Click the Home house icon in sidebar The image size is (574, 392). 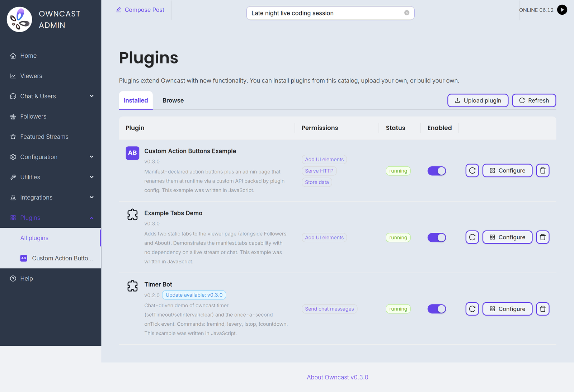[13, 56]
